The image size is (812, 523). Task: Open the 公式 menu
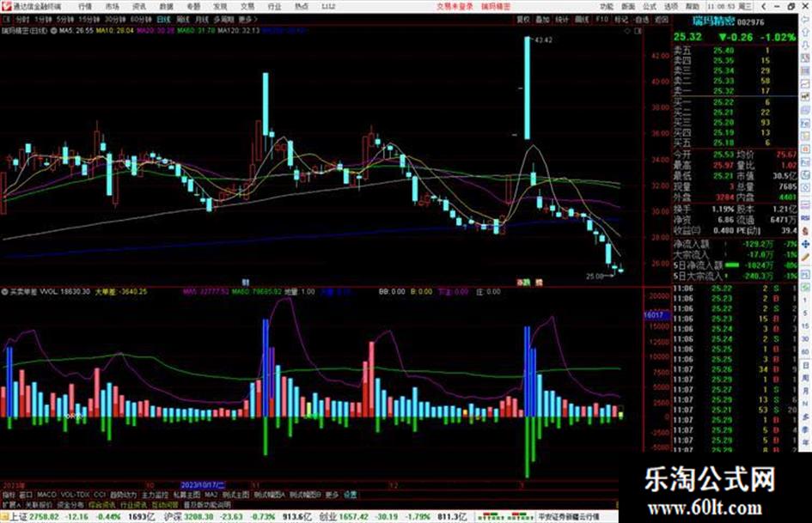tap(650, 6)
